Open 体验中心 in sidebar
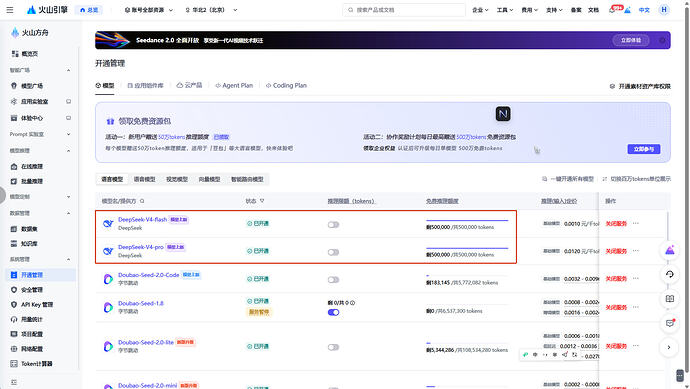Viewport: 690px width, 389px height. coord(27,118)
